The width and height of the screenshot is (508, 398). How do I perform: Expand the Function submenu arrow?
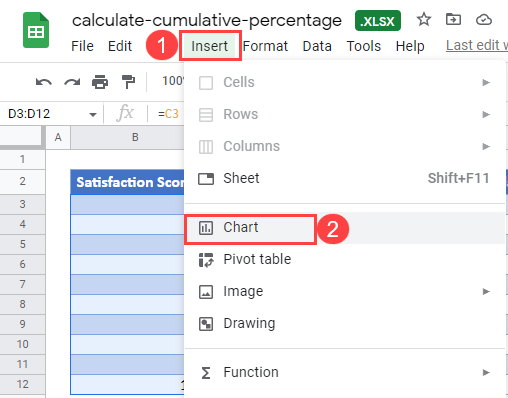[486, 372]
